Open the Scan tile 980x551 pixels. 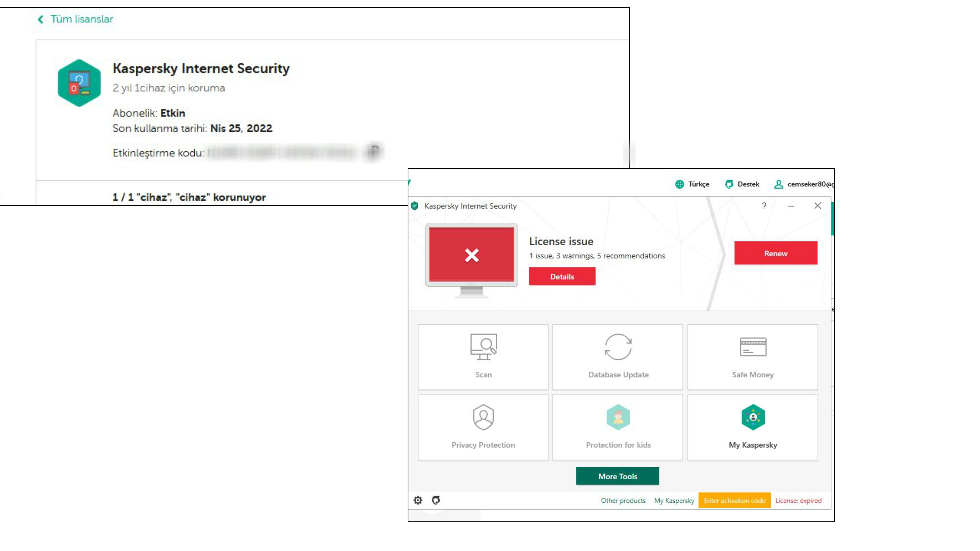483,357
